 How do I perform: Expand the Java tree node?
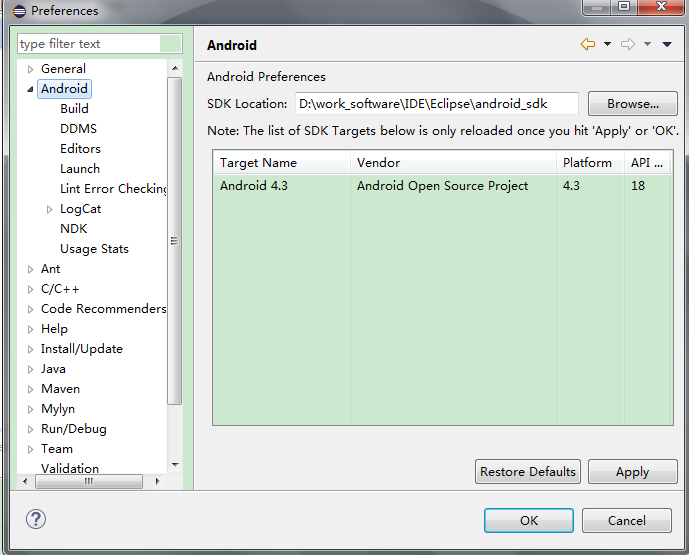tap(30, 369)
